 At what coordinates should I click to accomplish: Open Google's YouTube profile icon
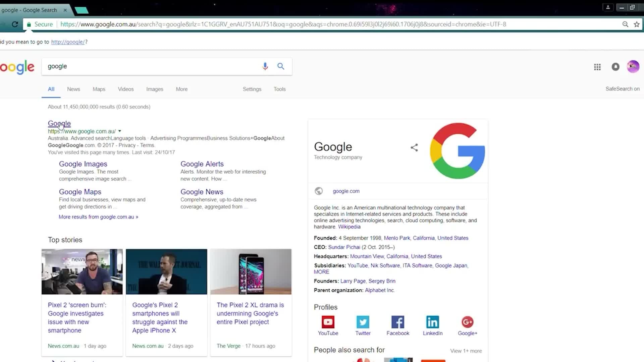(x=328, y=322)
